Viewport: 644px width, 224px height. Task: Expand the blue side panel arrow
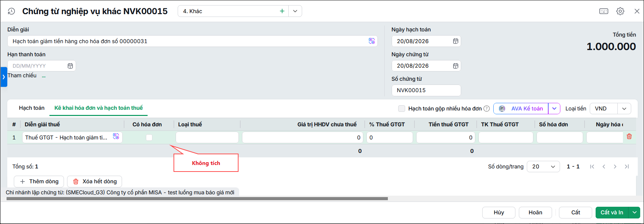(x=3, y=77)
